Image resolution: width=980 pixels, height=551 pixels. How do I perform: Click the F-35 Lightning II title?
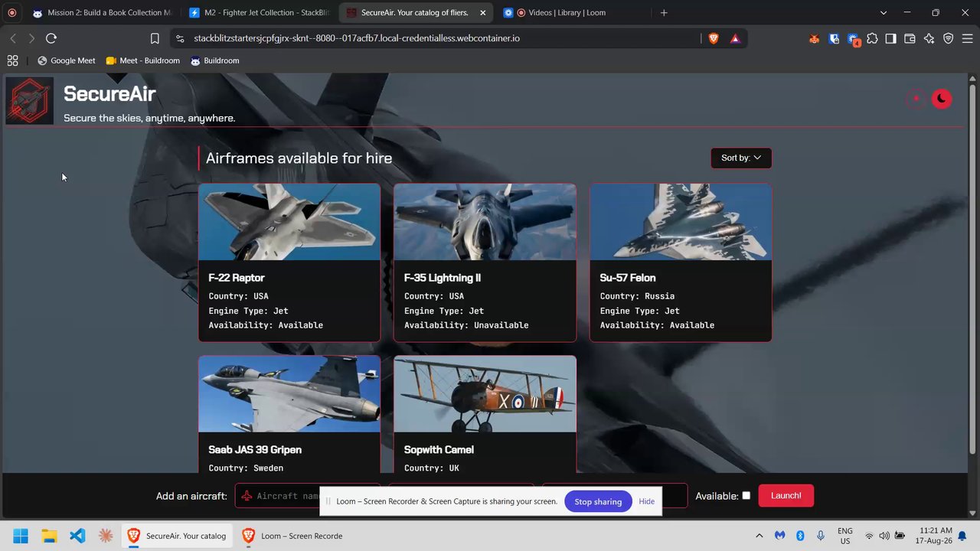tap(443, 278)
